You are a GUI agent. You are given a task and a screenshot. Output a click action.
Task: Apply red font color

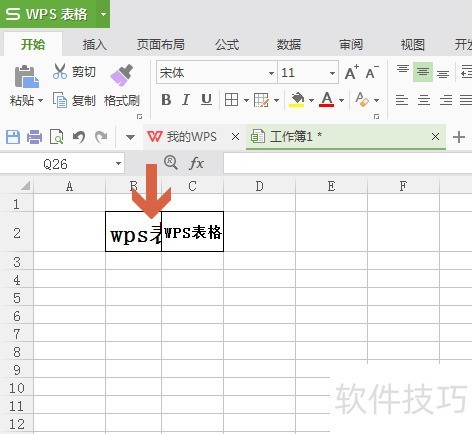click(x=327, y=100)
